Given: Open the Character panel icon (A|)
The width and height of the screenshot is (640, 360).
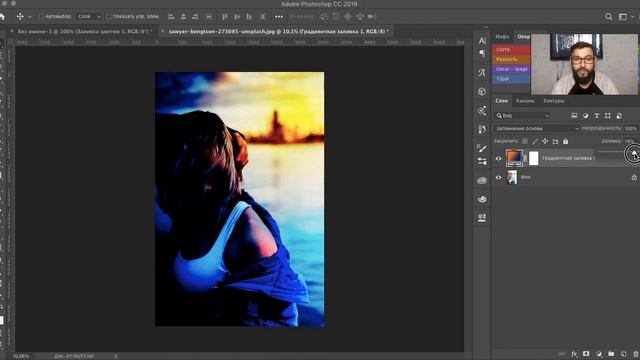Looking at the screenshot, I should [482, 40].
